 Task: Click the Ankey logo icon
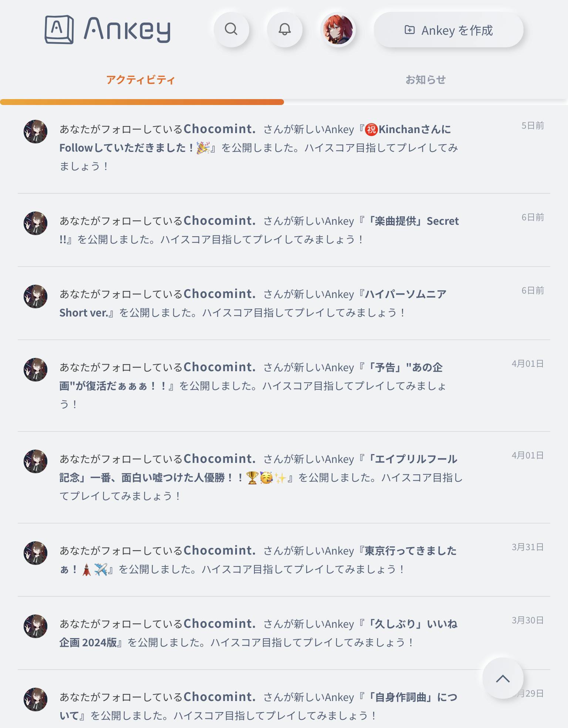[x=59, y=29]
